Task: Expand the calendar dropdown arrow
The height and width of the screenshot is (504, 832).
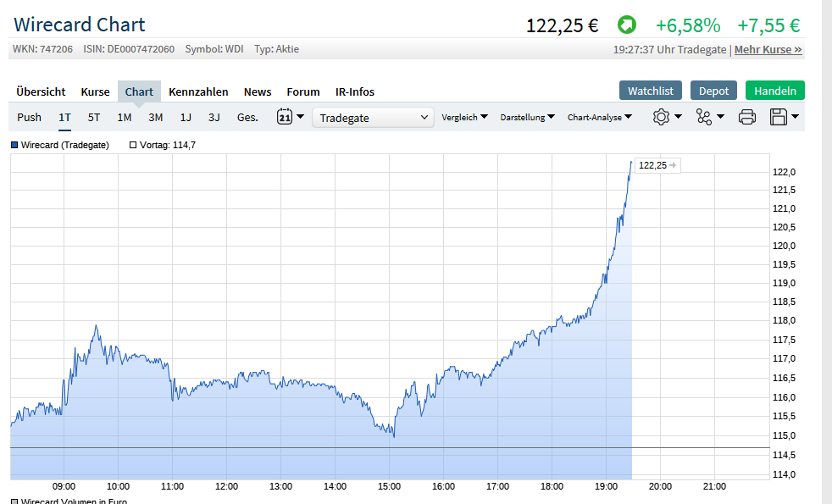Action: coord(300,116)
